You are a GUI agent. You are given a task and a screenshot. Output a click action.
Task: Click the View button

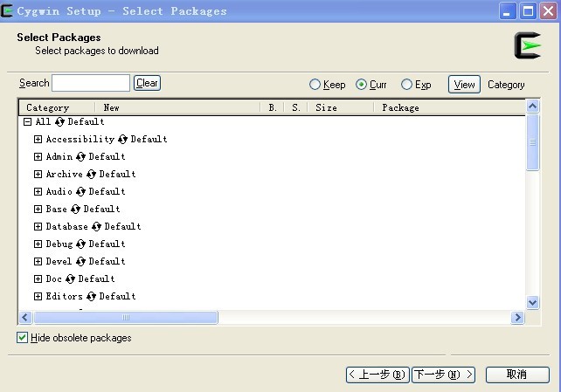pyautogui.click(x=464, y=85)
